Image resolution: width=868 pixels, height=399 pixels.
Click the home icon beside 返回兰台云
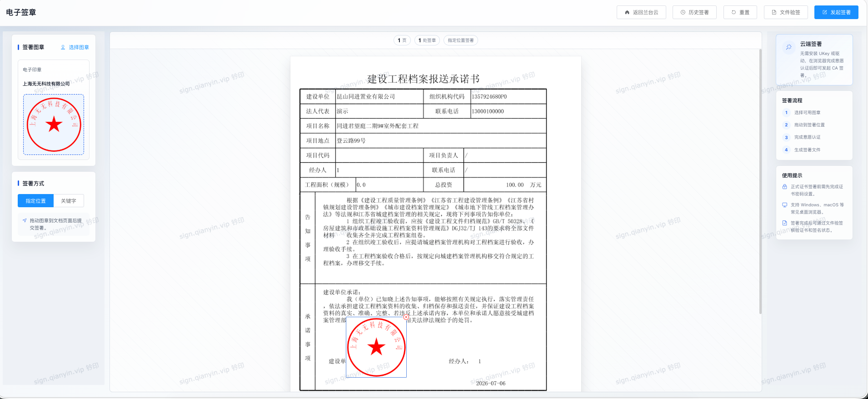(627, 12)
